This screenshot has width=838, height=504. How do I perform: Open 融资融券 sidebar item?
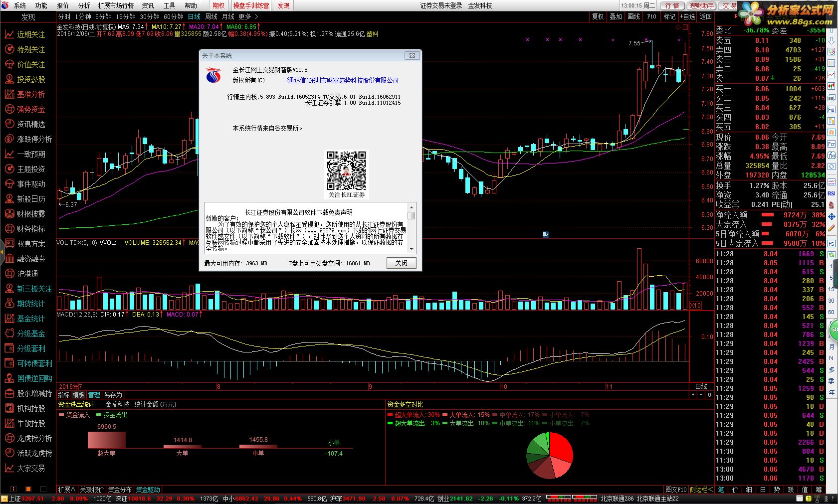[x=25, y=259]
